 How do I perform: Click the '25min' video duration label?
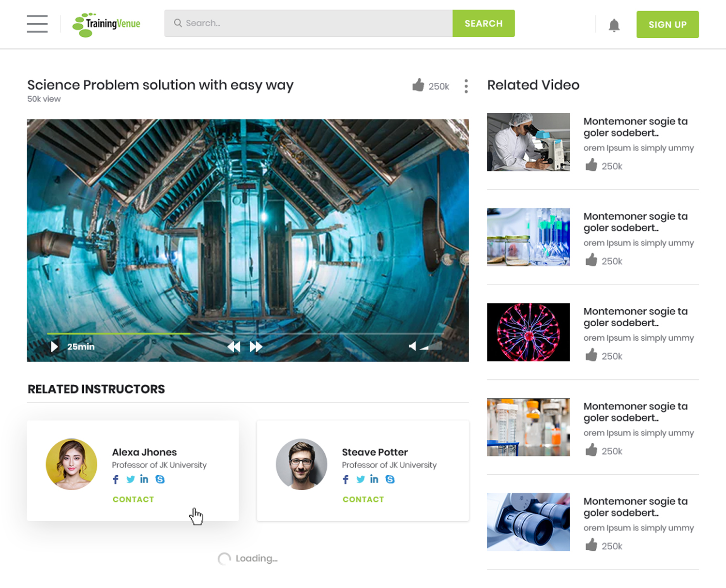pos(81,347)
